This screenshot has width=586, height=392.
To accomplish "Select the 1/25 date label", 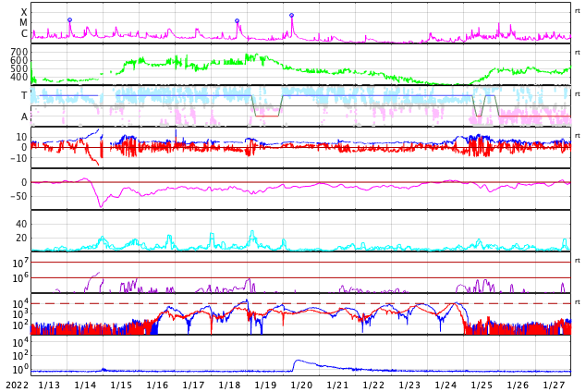I will [x=482, y=385].
